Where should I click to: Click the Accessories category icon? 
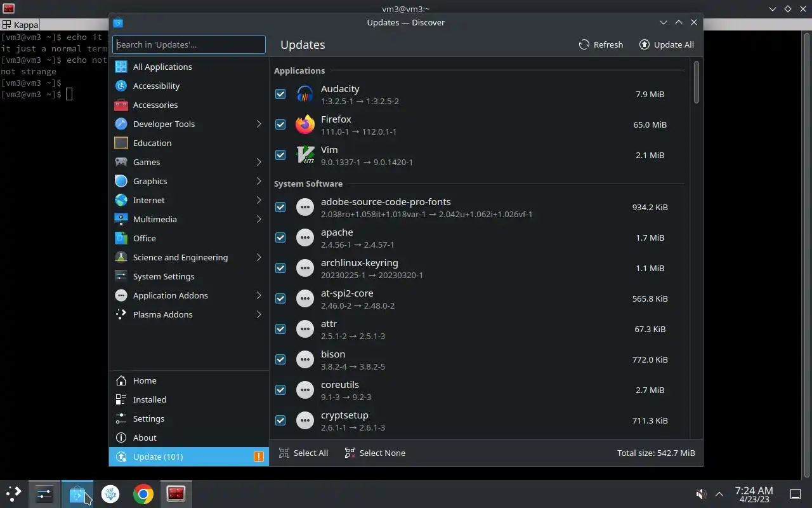pos(121,105)
